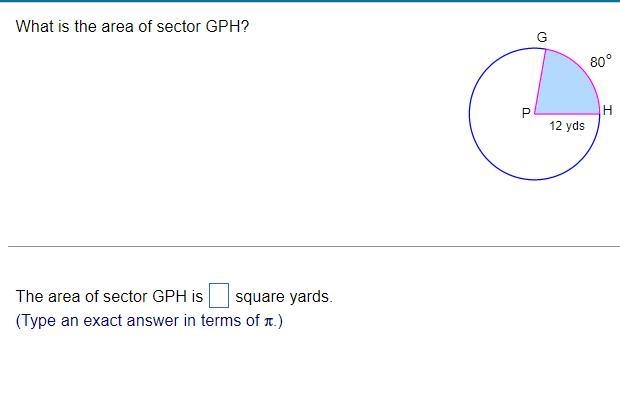Click the horizontal divider line
The image size is (620, 397).
(x=314, y=246)
